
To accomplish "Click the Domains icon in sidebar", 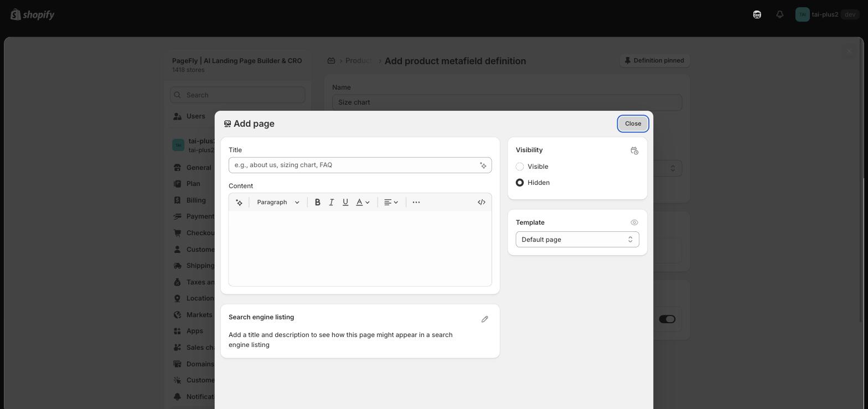I will coord(177,364).
